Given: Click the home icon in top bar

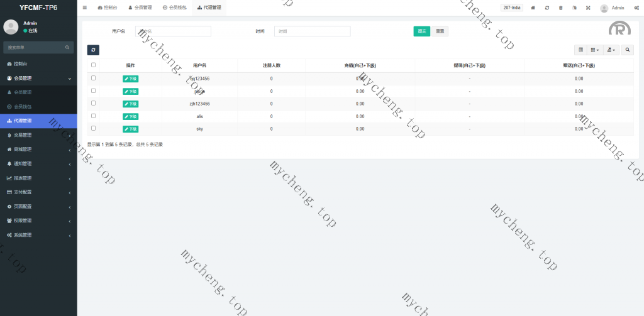Looking at the screenshot, I should (x=533, y=8).
